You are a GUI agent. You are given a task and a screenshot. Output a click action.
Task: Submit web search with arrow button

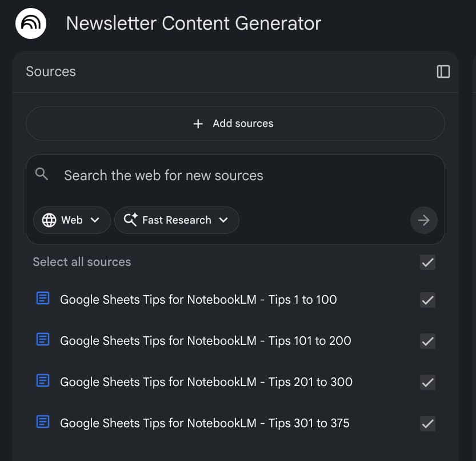click(x=423, y=220)
